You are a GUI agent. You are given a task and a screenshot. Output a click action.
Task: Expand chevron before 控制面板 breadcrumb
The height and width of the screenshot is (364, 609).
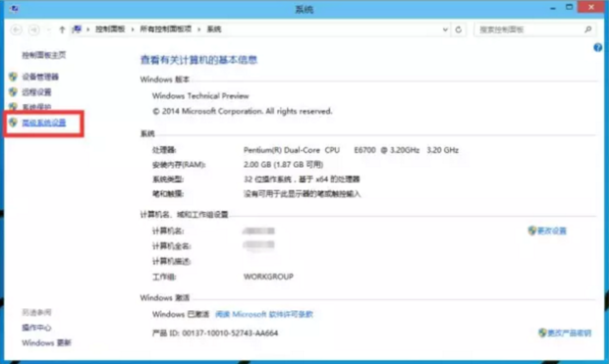[88, 29]
